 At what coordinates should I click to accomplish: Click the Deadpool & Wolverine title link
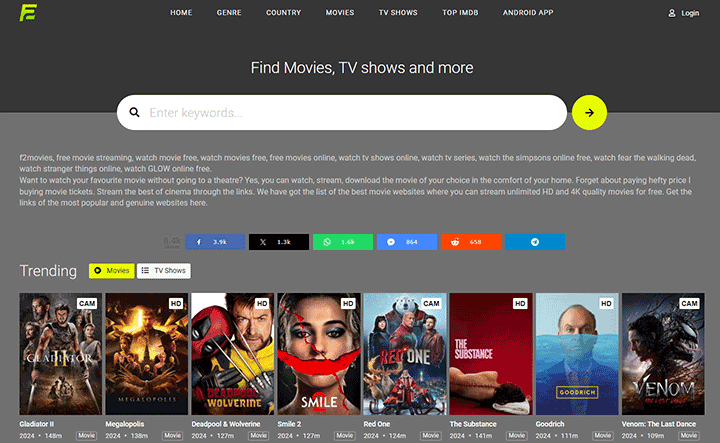click(x=225, y=424)
